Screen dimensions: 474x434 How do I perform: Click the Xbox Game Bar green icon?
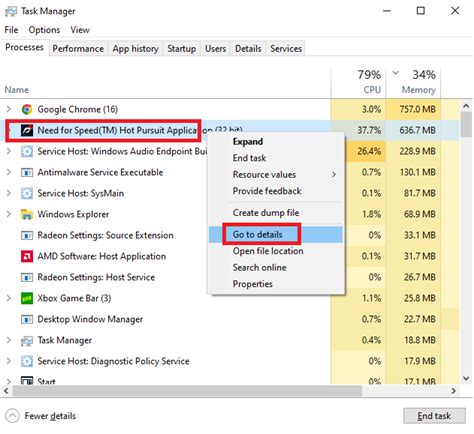coord(27,298)
